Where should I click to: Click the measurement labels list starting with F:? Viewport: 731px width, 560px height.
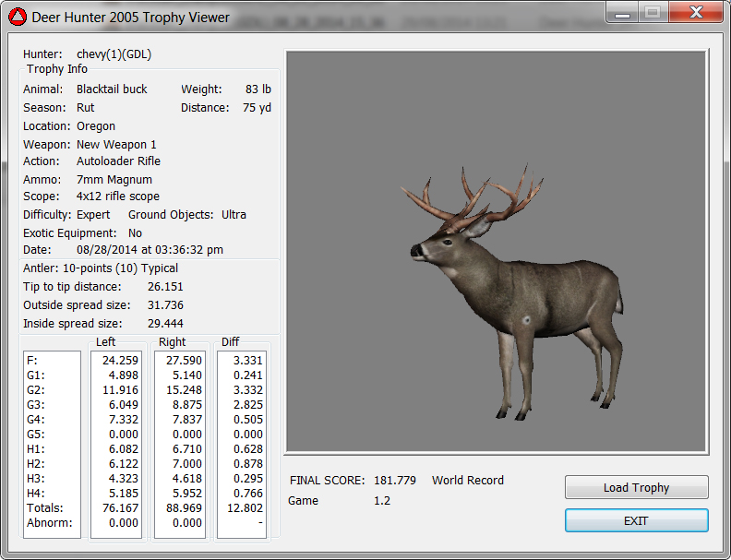coord(52,443)
